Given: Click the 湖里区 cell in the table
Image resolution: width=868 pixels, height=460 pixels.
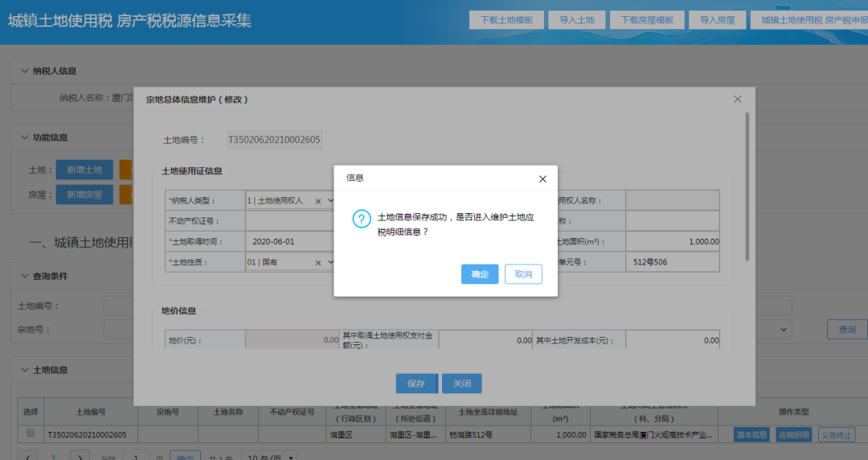Looking at the screenshot, I should tap(355, 435).
